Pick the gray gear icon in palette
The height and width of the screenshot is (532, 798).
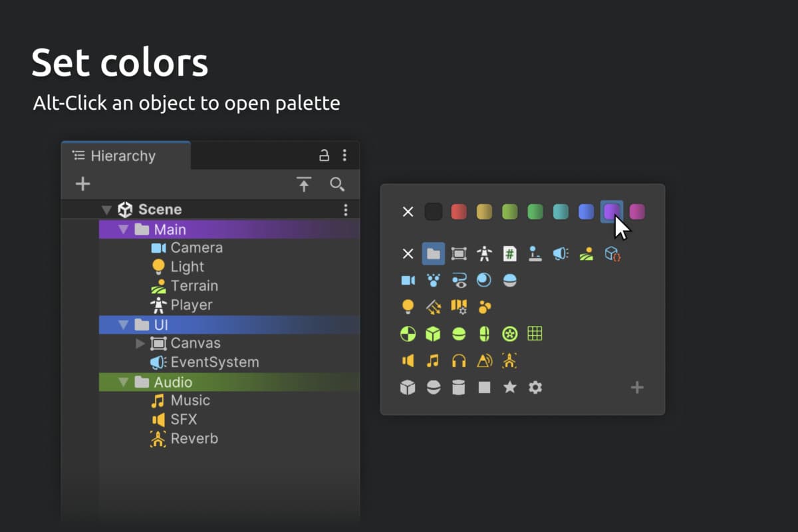click(535, 387)
